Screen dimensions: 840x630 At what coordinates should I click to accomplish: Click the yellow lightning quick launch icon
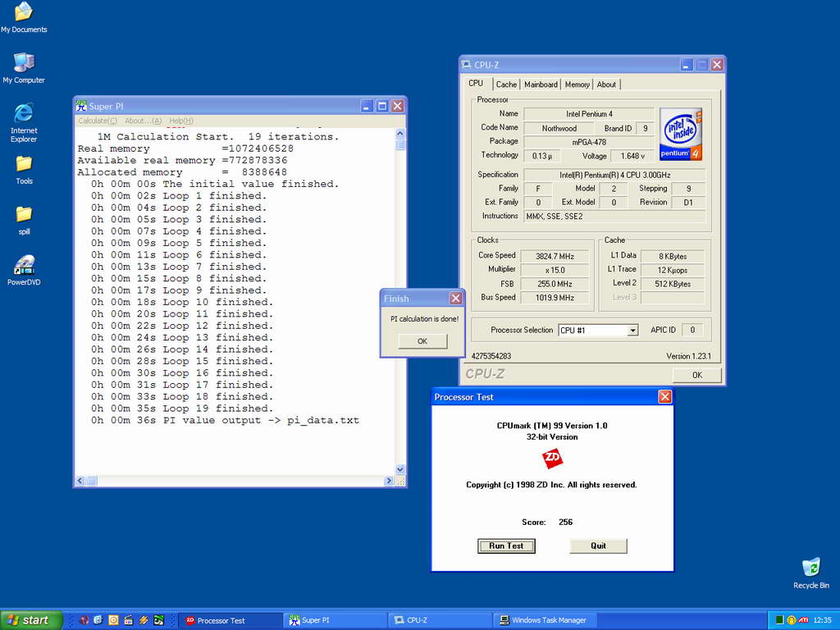[143, 620]
